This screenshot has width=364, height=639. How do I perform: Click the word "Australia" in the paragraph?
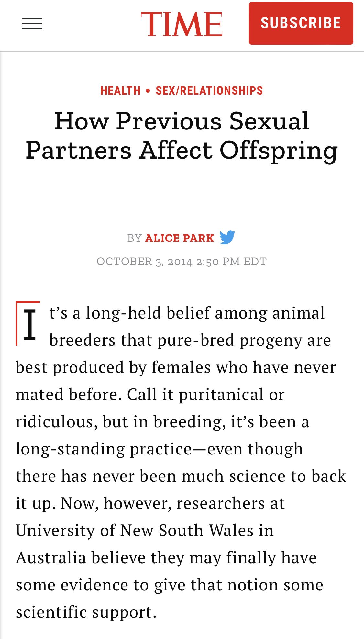pyautogui.click(x=51, y=558)
